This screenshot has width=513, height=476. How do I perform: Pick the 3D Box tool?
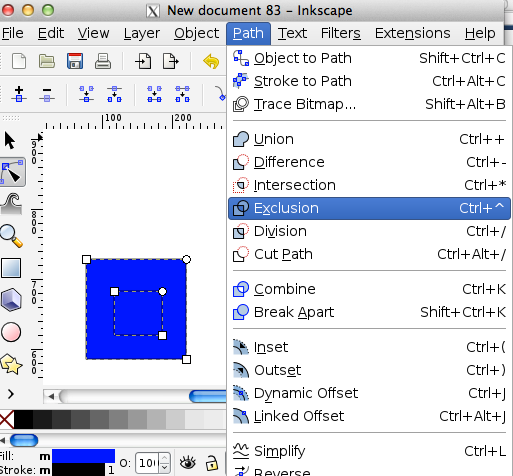pyautogui.click(x=11, y=300)
